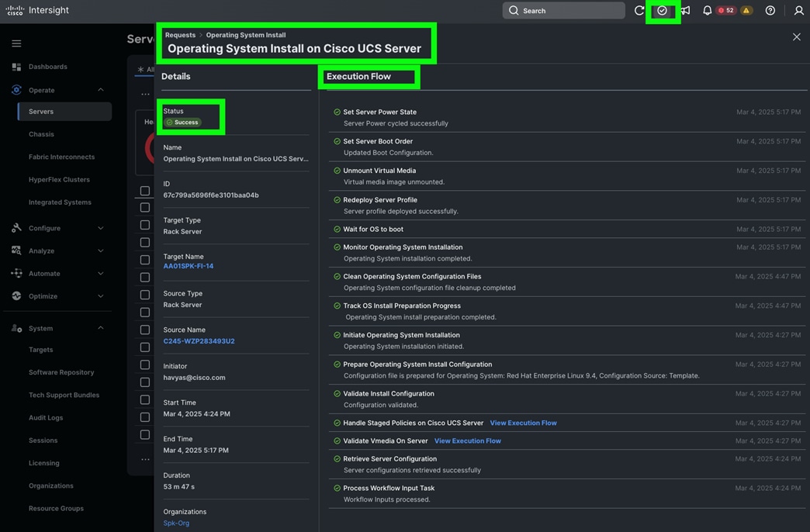Click the Cisco Intersight logo
The height and width of the screenshot is (532, 810).
tap(36, 10)
